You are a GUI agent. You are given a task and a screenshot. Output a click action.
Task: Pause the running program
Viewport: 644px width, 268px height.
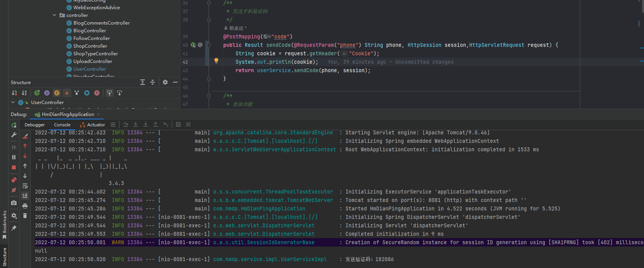click(x=14, y=157)
